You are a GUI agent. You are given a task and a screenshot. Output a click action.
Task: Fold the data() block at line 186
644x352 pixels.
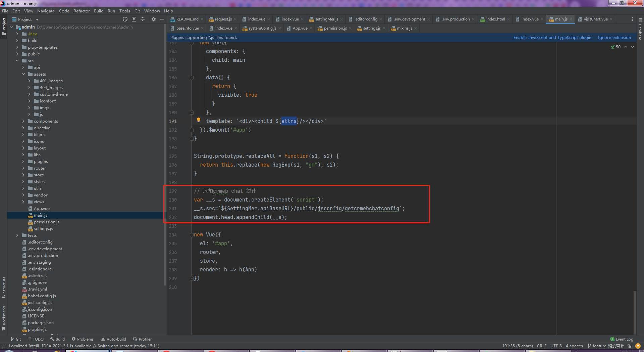[x=192, y=78]
